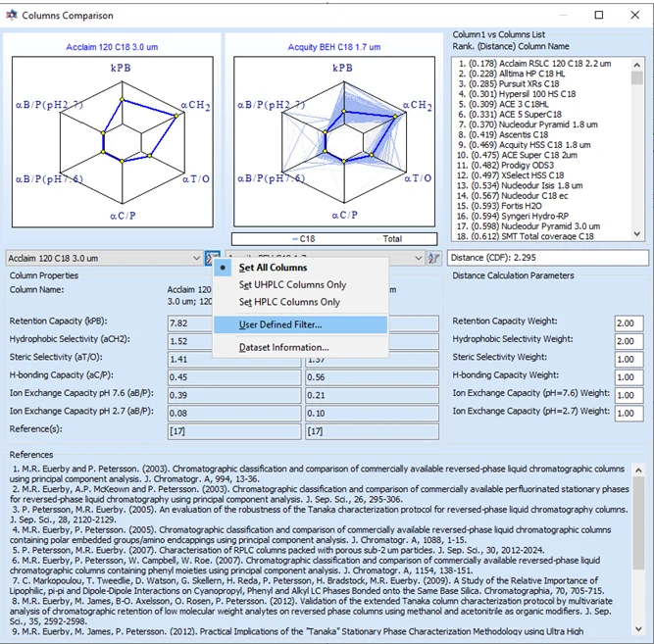Image resolution: width=654 pixels, height=644 pixels.
Task: Expand the second column selection dropdown arrow
Action: pyautogui.click(x=419, y=258)
